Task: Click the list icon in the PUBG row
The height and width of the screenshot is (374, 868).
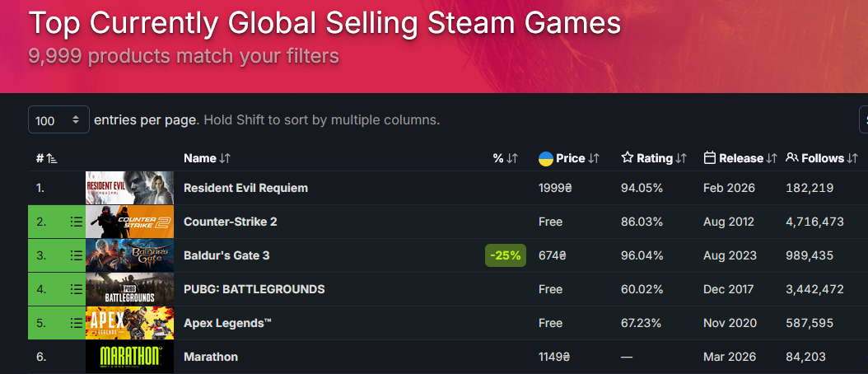Action: (x=77, y=289)
